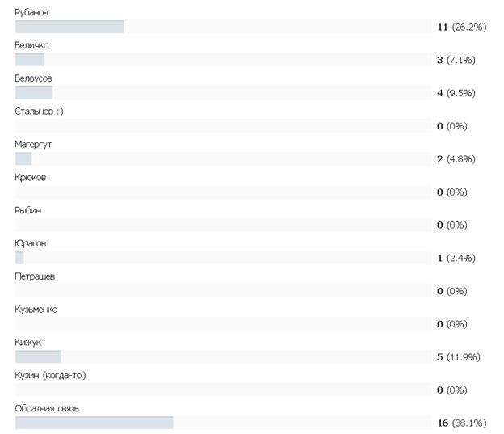Click the 5 (11.9%) vote count
504x434 pixels.
click(459, 357)
